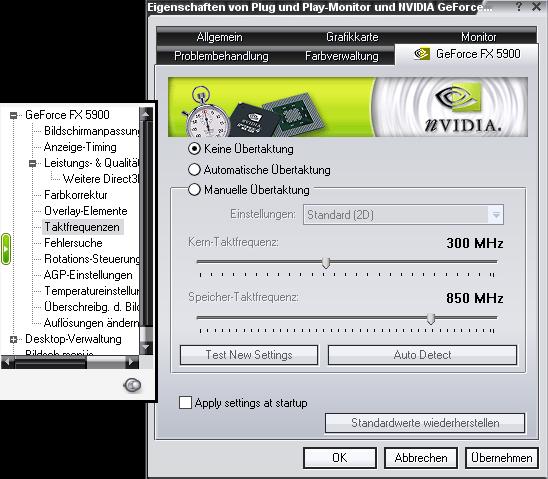Screen dimensions: 548x479
Task: Click the 300 MHz core clock value
Action: (475, 243)
